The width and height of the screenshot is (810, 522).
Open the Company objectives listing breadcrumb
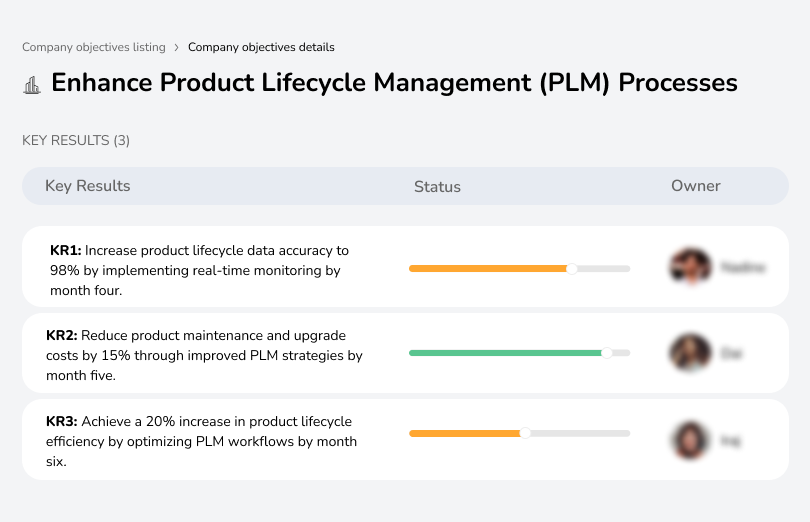click(x=94, y=47)
